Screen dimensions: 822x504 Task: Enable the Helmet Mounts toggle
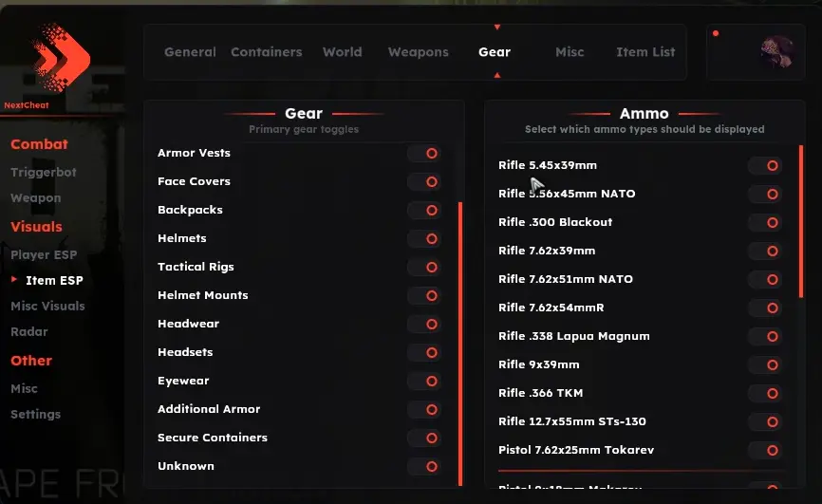(x=424, y=296)
